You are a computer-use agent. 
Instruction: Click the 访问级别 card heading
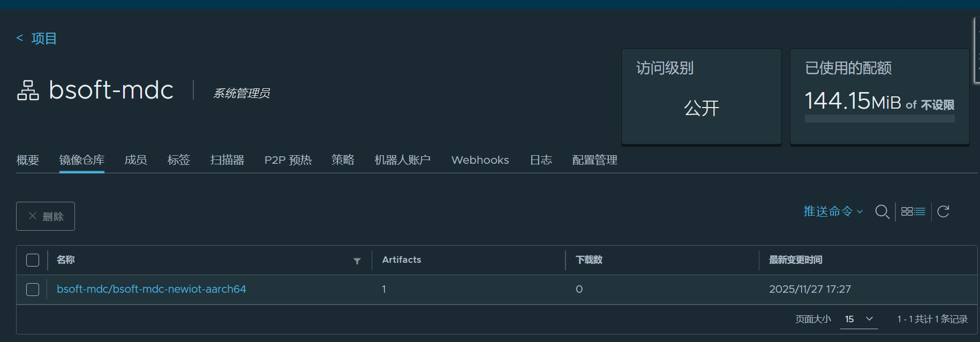pyautogui.click(x=665, y=68)
